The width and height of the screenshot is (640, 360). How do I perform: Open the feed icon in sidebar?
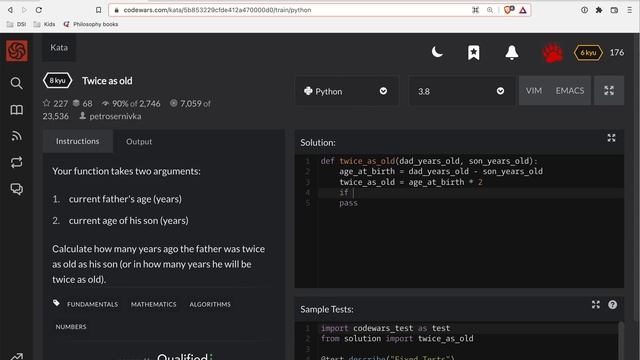click(16, 136)
